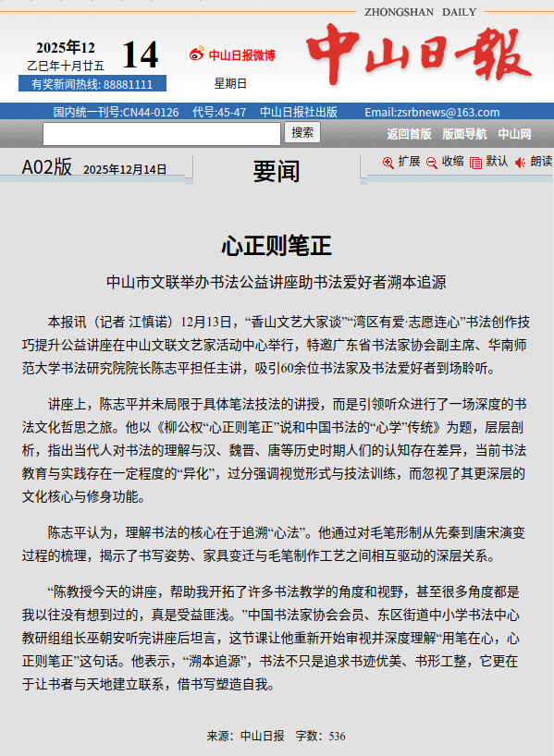554x756 pixels.
Task: Click 来源：中山日报 footer text
Action: click(246, 736)
